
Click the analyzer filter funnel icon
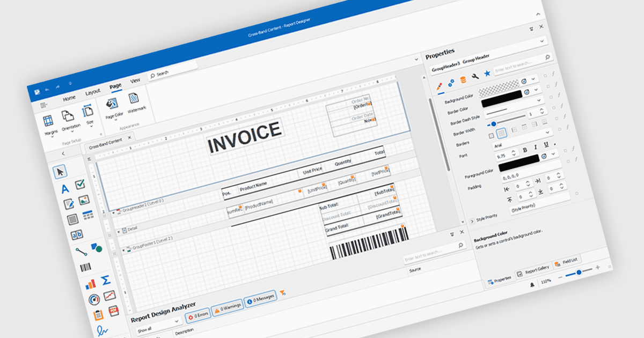click(x=283, y=293)
